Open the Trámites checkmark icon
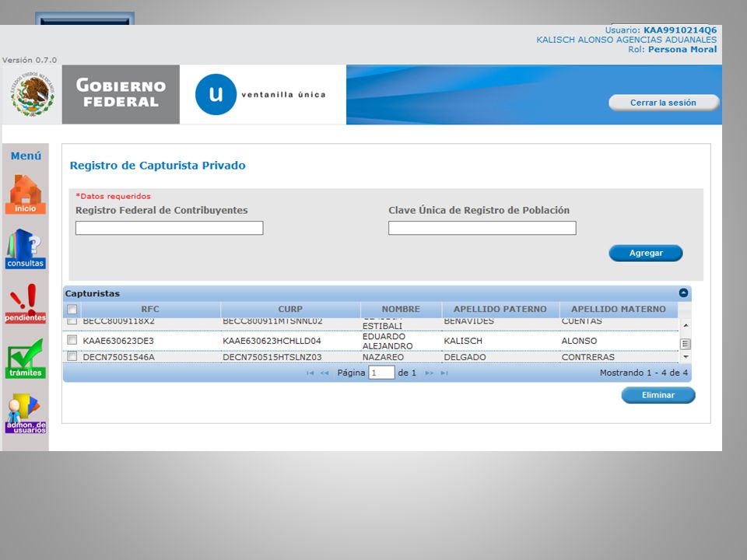The height and width of the screenshot is (560, 747). coord(26,359)
